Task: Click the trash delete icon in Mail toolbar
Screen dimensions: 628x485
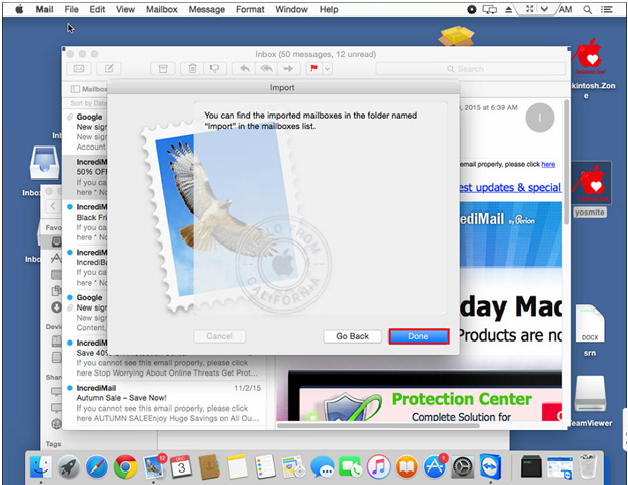Action: [191, 69]
